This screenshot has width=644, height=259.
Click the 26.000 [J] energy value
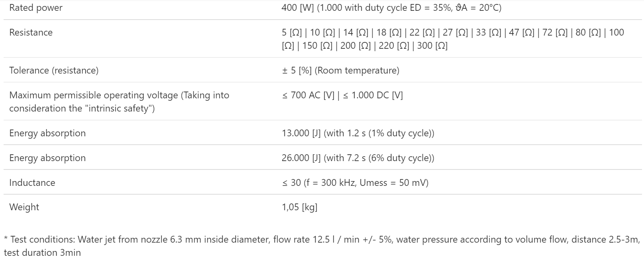coord(301,158)
